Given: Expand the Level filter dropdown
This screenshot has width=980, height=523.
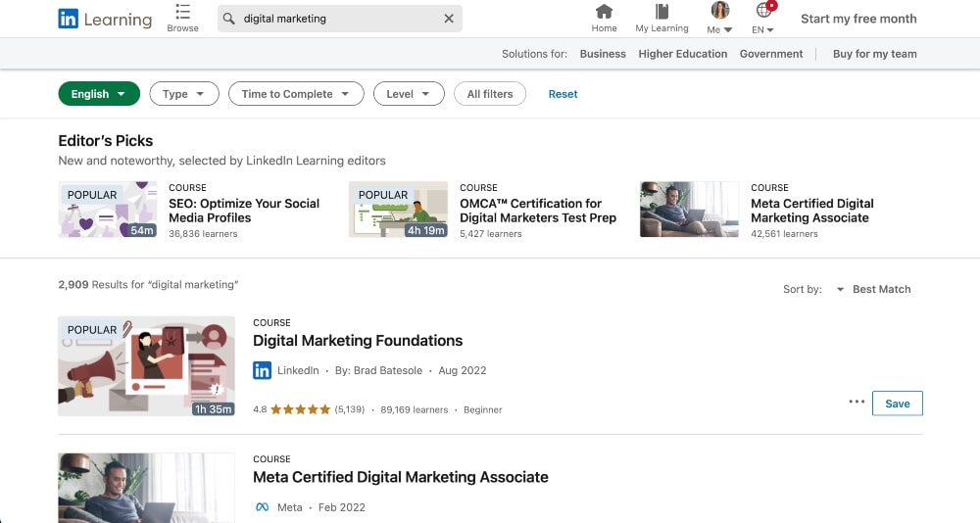Looking at the screenshot, I should 408,94.
